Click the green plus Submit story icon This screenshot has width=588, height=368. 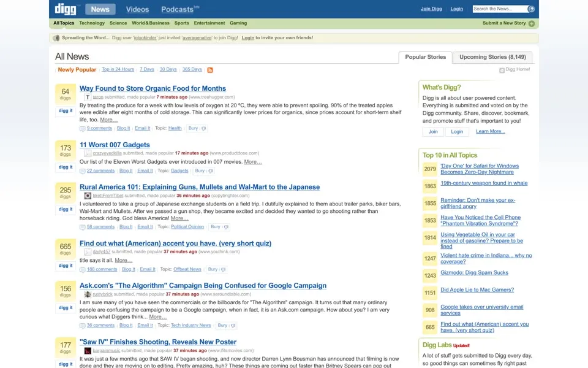tap(532, 23)
